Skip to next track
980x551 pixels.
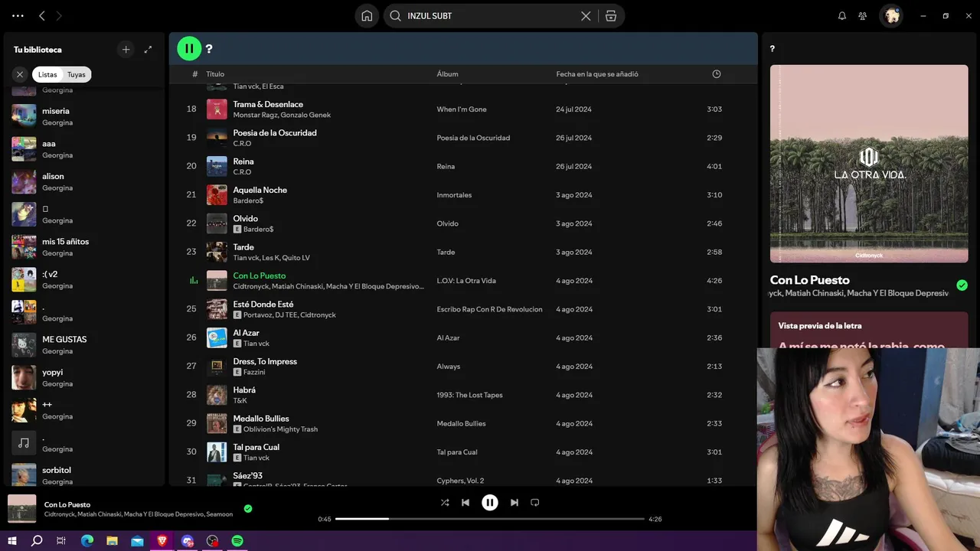click(514, 503)
